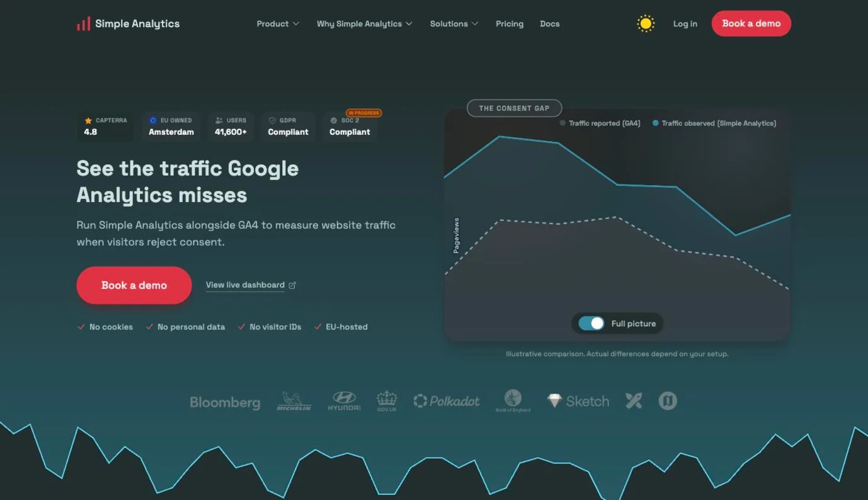Click The Consent Gap pill label
868x500 pixels.
(514, 108)
